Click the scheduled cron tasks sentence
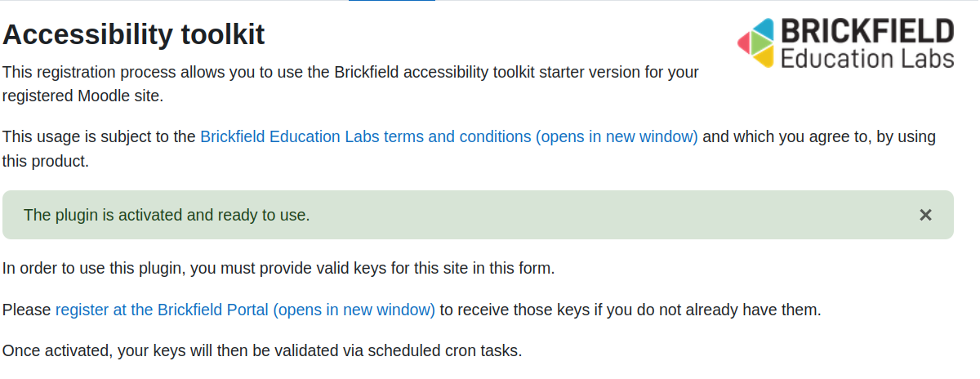 (x=262, y=351)
